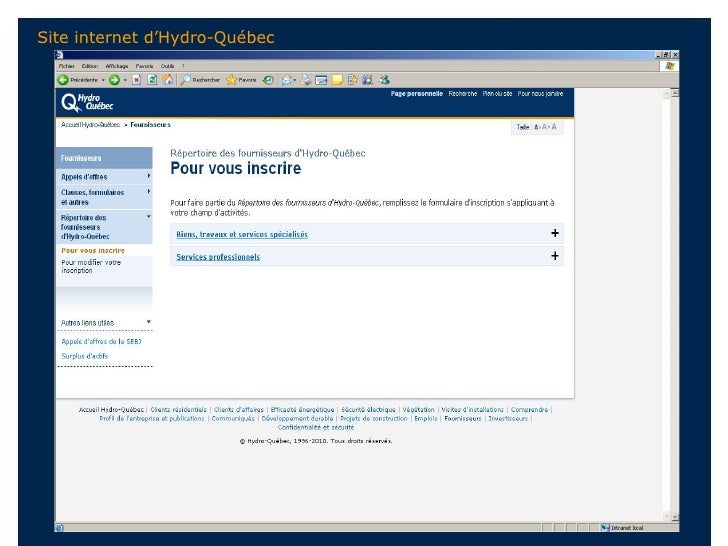Image resolution: width=728 pixels, height=546 pixels.
Task: Click footer link Efficacité énergétique
Action: point(302,410)
